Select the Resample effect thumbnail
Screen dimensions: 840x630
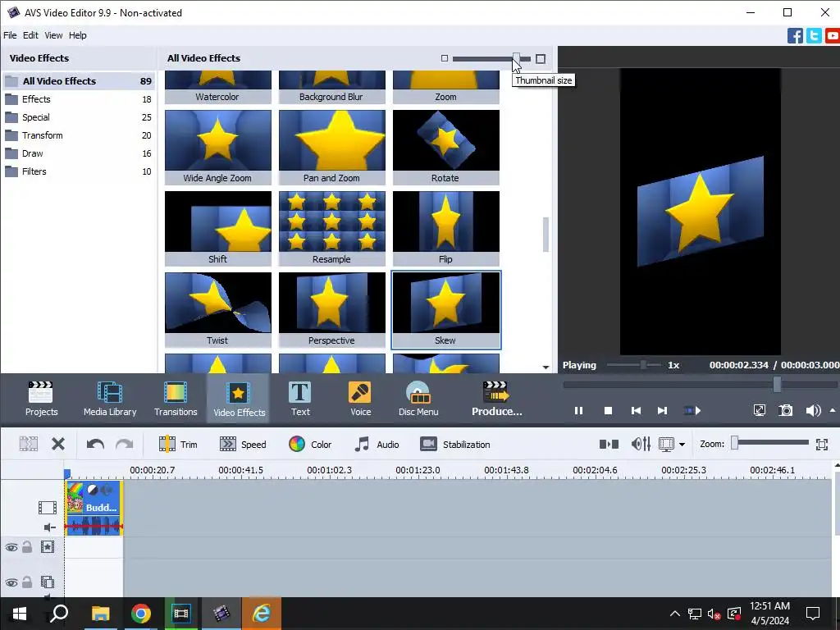332,228
